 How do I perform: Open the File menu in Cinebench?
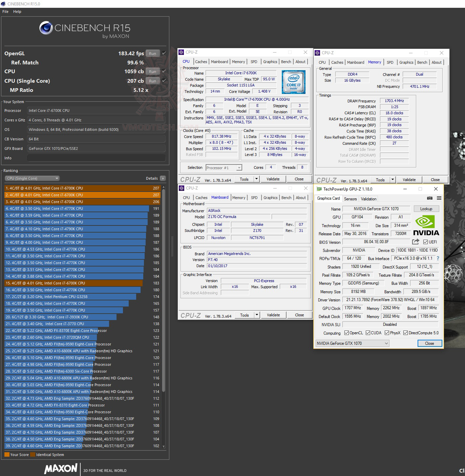click(x=5, y=11)
